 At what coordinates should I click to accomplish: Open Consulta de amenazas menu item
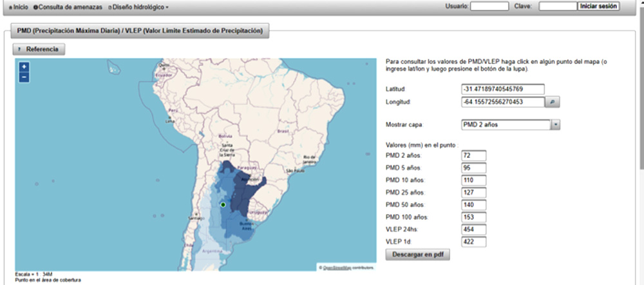68,6
